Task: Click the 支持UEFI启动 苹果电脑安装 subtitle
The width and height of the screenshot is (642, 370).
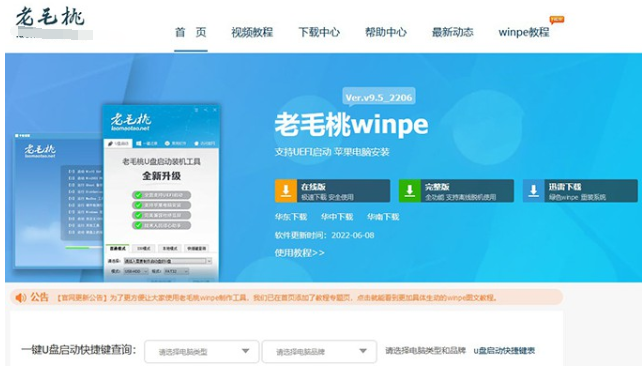Action: [332, 152]
